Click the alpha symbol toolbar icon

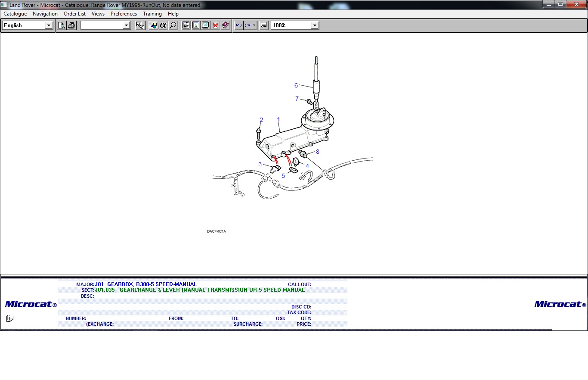coord(163,25)
